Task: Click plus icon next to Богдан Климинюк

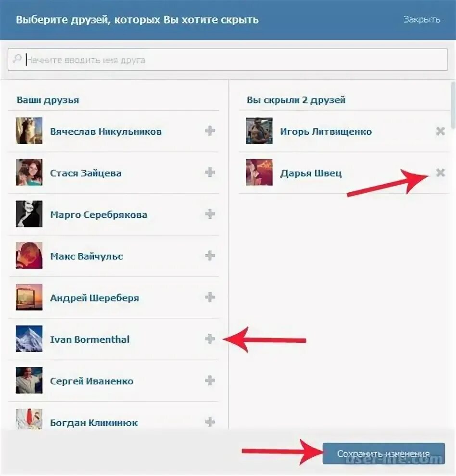Action: tap(210, 422)
